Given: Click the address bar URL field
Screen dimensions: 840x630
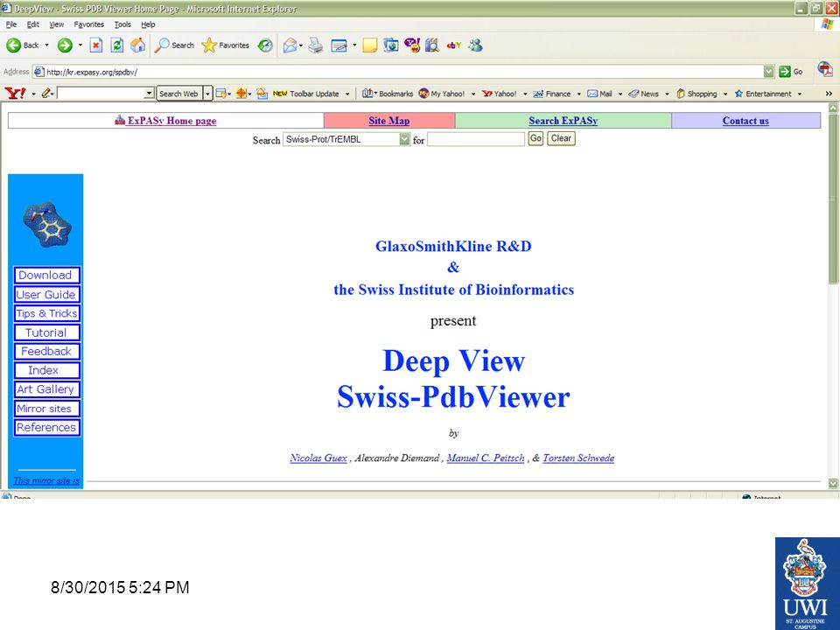Looking at the screenshot, I should point(403,72).
